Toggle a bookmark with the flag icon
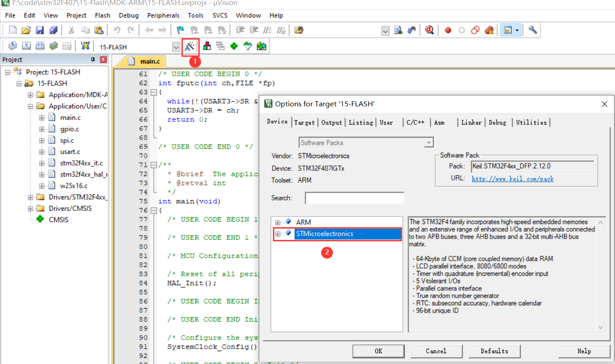615x364 pixels. pos(181,30)
